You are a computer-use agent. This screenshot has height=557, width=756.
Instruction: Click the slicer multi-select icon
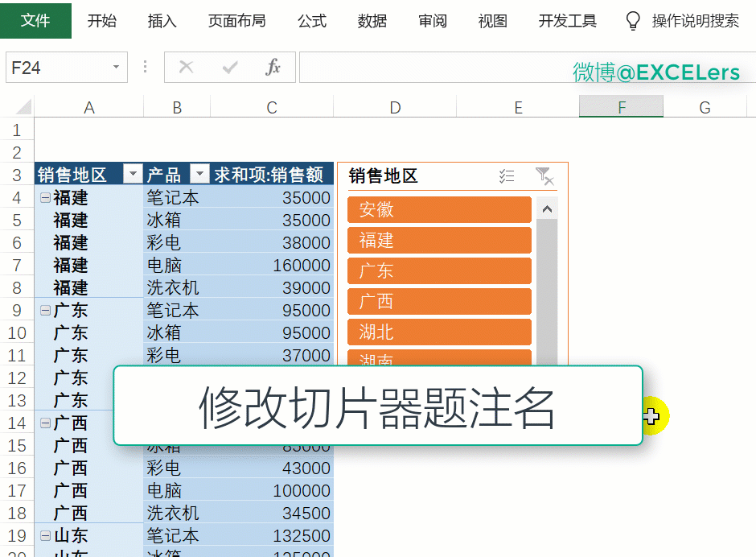point(507,176)
